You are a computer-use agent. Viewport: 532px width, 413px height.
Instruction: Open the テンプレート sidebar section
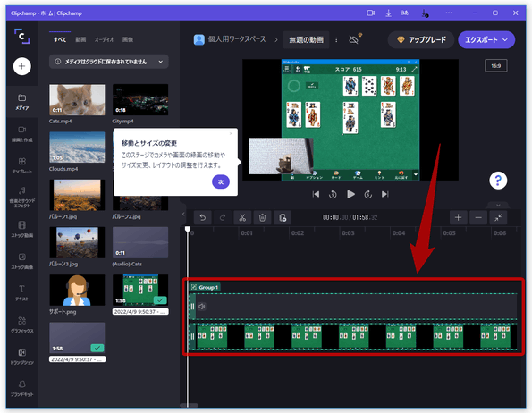(x=22, y=165)
